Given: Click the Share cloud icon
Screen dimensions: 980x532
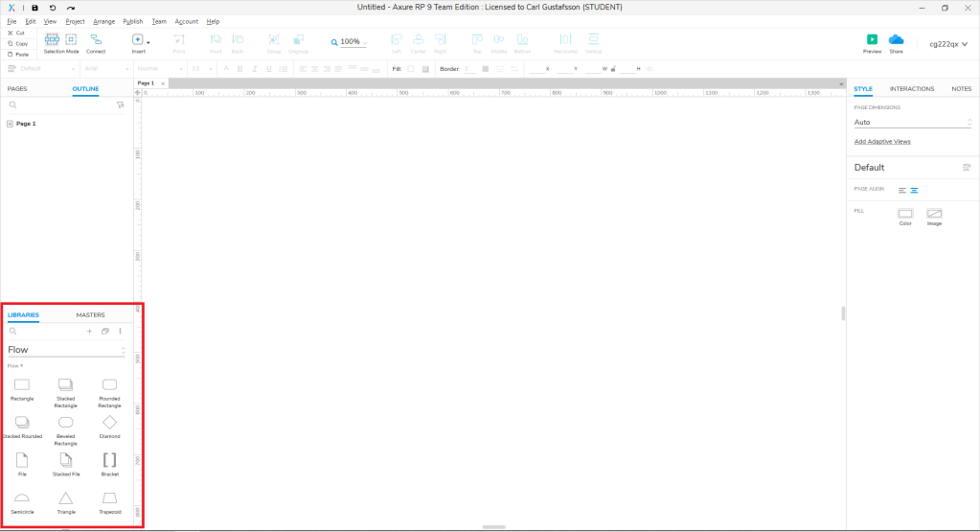Looking at the screenshot, I should tap(896, 39).
